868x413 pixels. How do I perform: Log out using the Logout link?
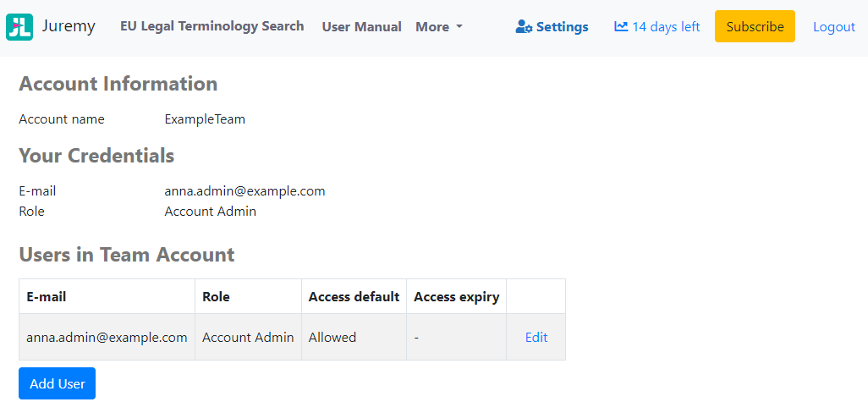833,27
